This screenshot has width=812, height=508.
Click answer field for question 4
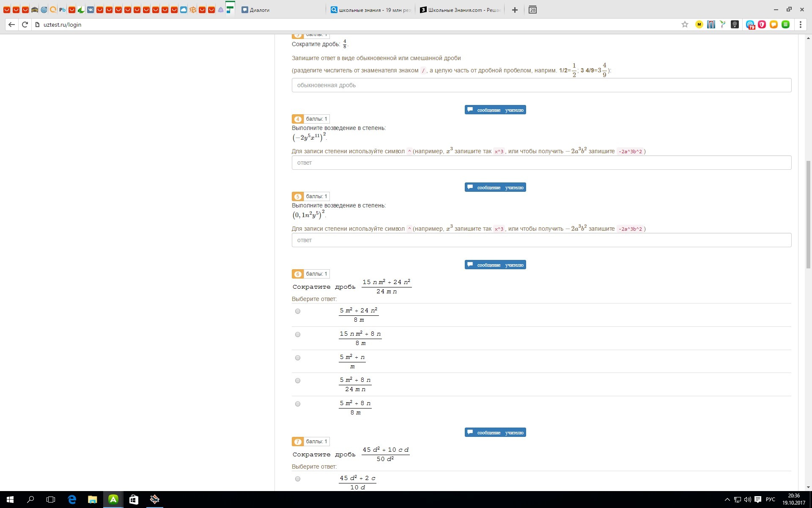pos(541,163)
